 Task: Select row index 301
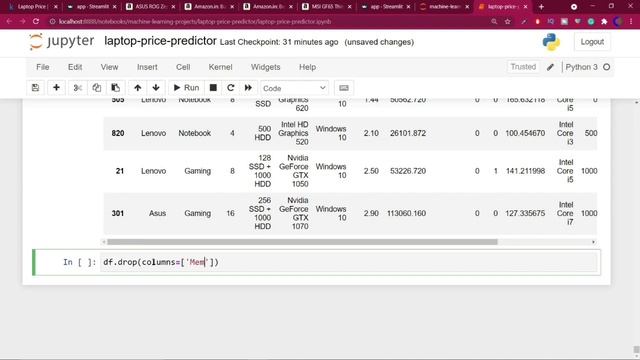coord(118,213)
